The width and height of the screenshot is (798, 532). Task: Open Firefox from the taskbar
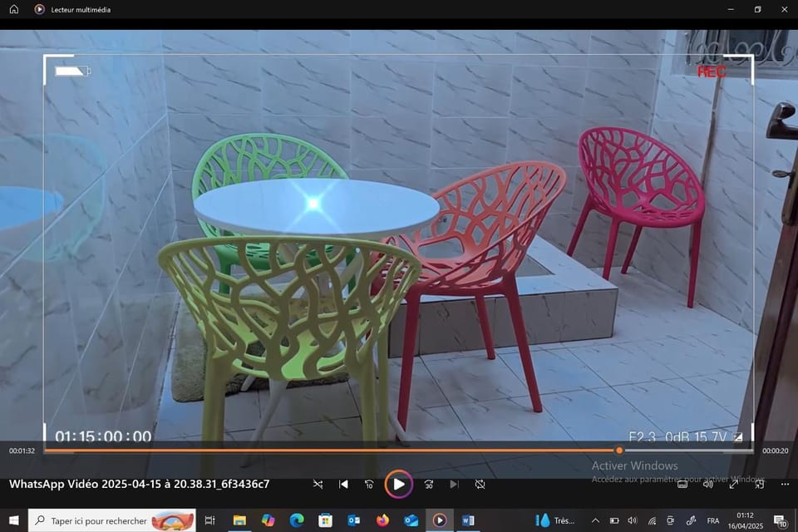coord(382,520)
